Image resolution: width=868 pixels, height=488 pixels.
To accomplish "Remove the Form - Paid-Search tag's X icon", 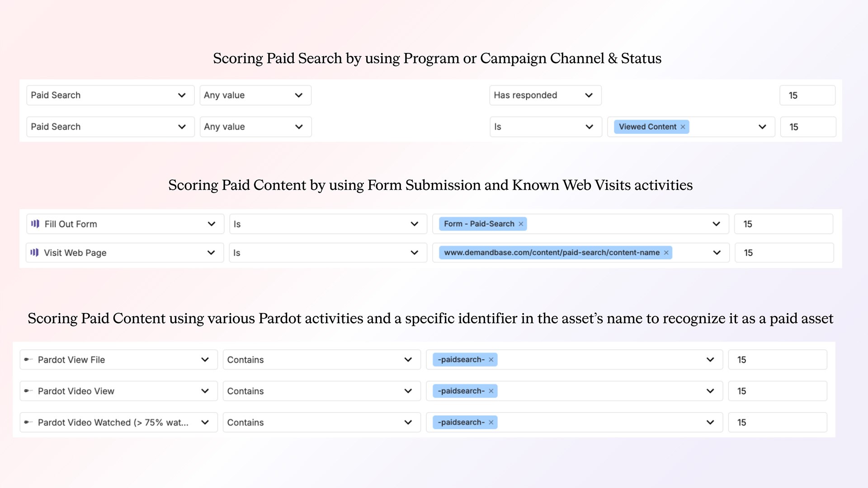I will tap(521, 224).
